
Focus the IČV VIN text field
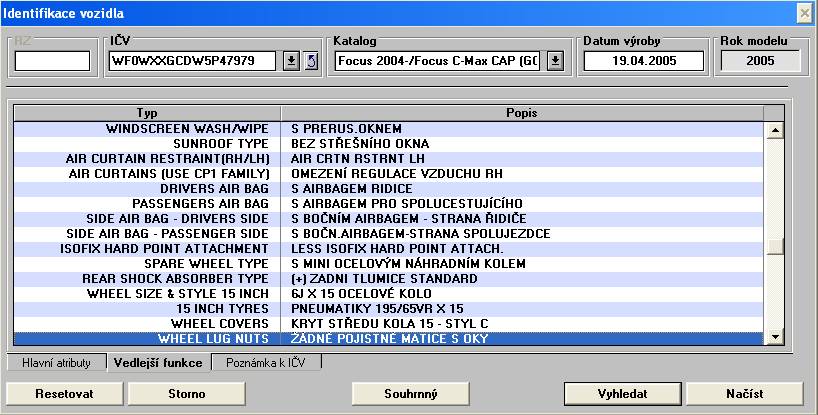pyautogui.click(x=193, y=61)
